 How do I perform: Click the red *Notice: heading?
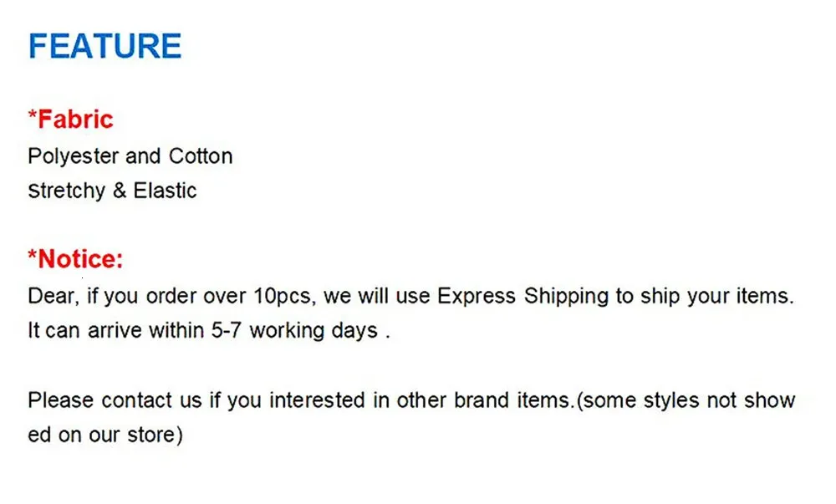[76, 259]
